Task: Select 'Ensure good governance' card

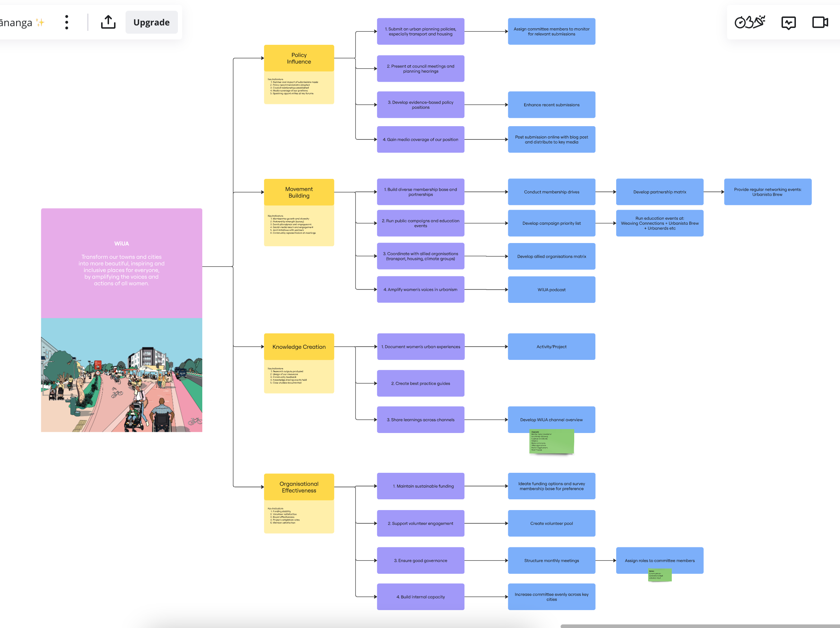Action: coord(420,561)
